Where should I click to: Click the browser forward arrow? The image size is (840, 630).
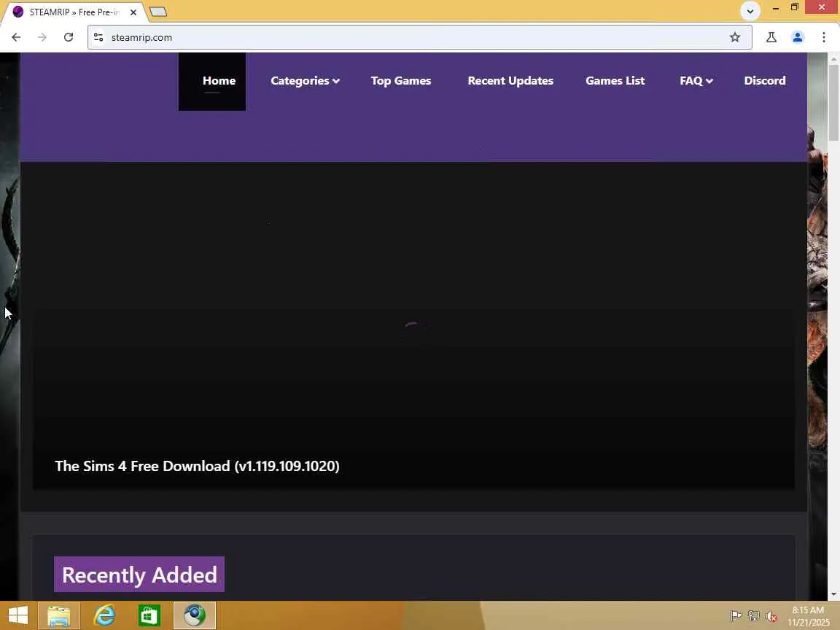pos(42,37)
